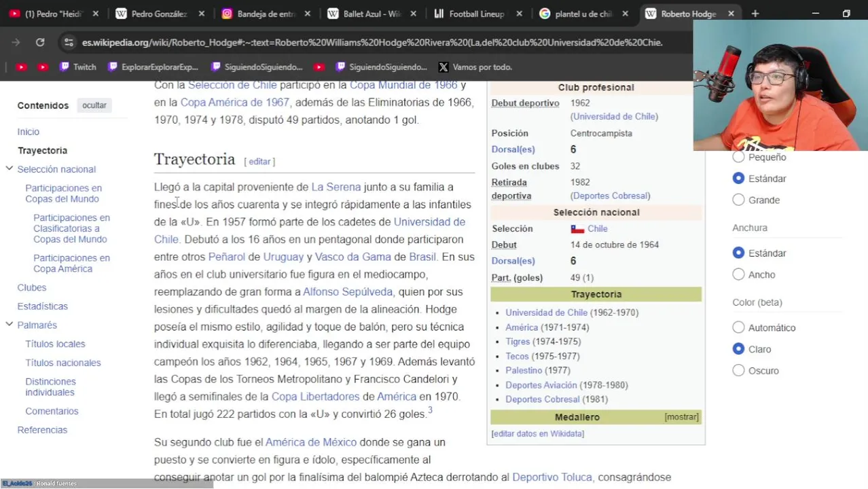Jump to Participaciones en Copas del Mundo
Image resolution: width=868 pixels, height=489 pixels.
pos(63,194)
